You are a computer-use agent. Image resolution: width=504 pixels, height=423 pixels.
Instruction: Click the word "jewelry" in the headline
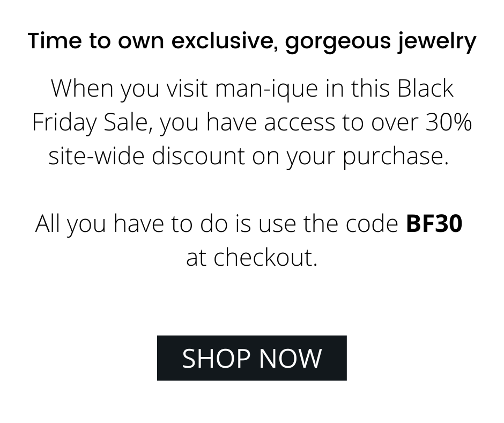coord(436,41)
